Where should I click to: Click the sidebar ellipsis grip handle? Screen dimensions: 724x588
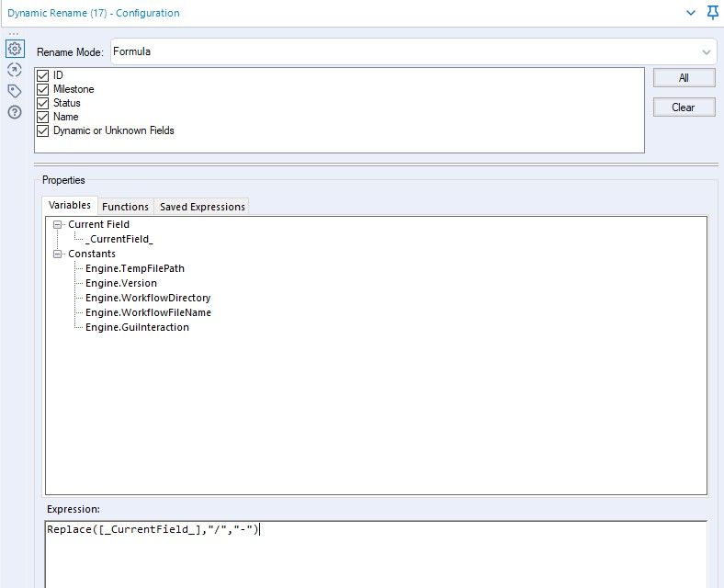pos(14,34)
